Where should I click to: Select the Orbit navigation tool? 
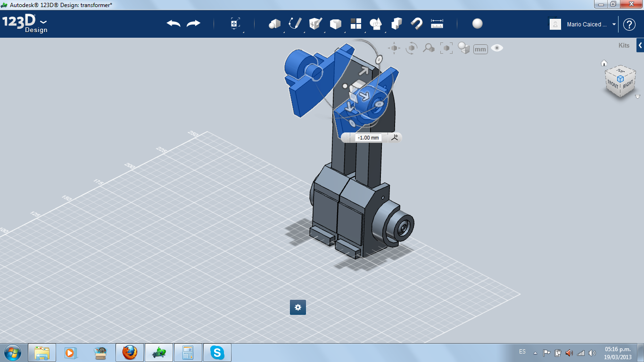[412, 48]
